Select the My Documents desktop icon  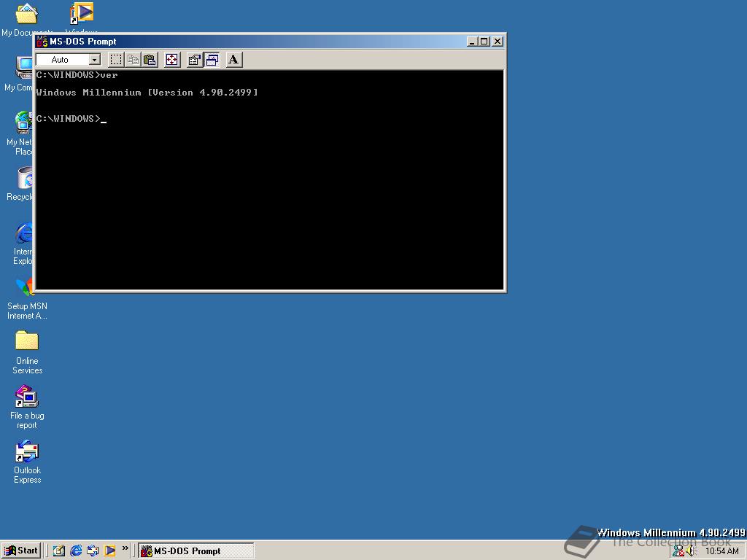point(27,13)
